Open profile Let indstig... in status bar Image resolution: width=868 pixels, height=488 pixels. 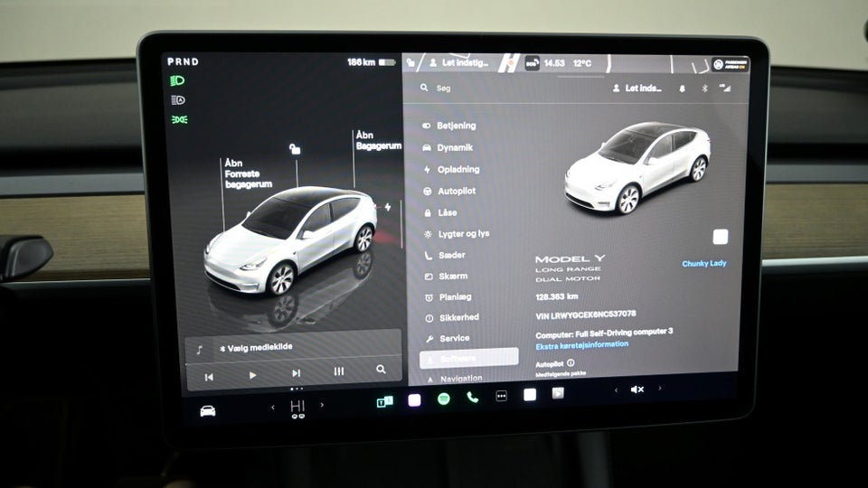click(x=459, y=63)
